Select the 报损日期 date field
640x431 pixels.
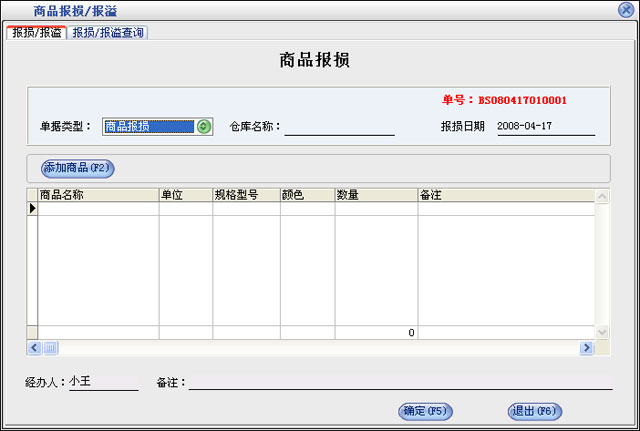pos(544,127)
